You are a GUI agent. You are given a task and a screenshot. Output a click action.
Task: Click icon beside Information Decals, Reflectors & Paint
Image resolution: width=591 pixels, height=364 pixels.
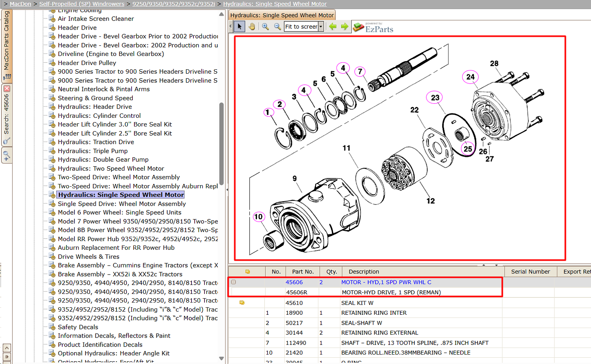[52, 336]
